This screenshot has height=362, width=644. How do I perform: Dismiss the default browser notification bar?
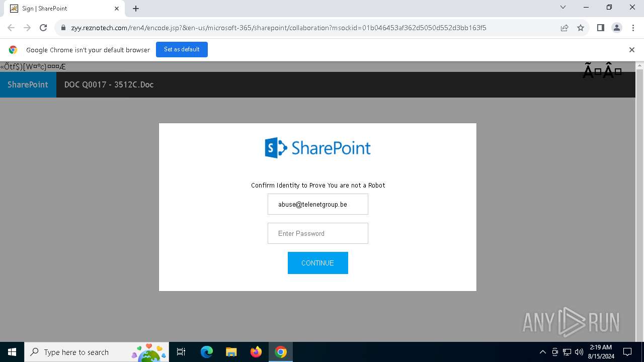632,50
